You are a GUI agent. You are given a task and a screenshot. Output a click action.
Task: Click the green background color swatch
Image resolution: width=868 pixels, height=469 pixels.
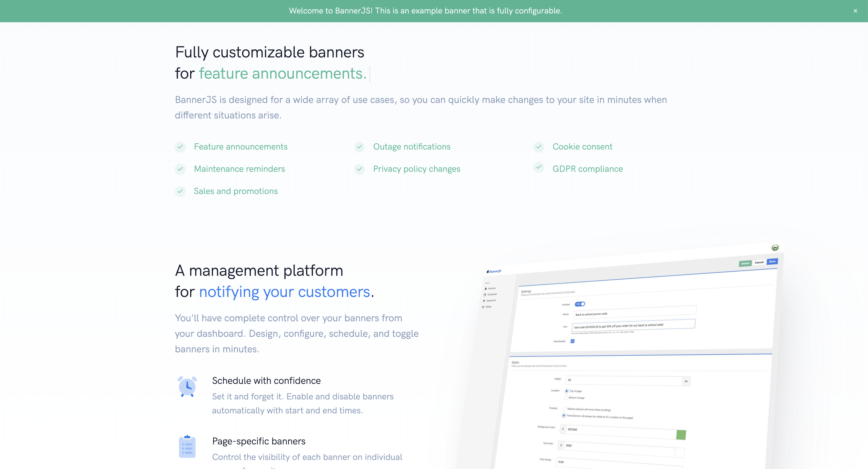[681, 435]
